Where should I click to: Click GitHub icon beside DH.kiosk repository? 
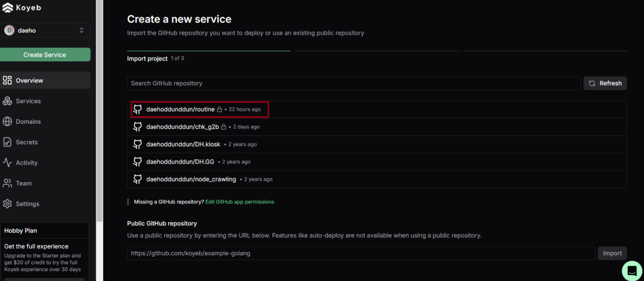coord(137,144)
